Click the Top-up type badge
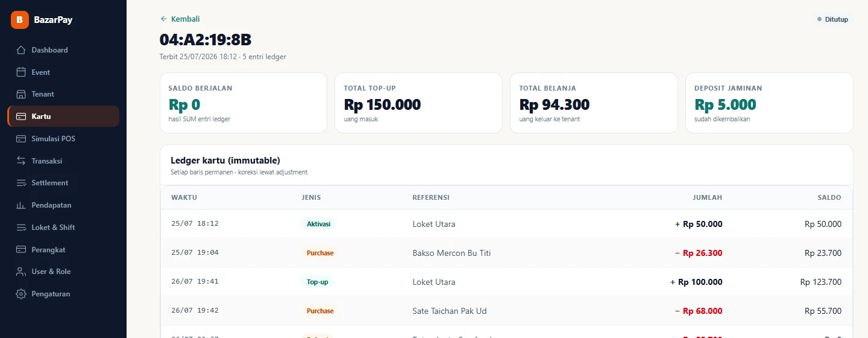868x338 pixels. [317, 282]
